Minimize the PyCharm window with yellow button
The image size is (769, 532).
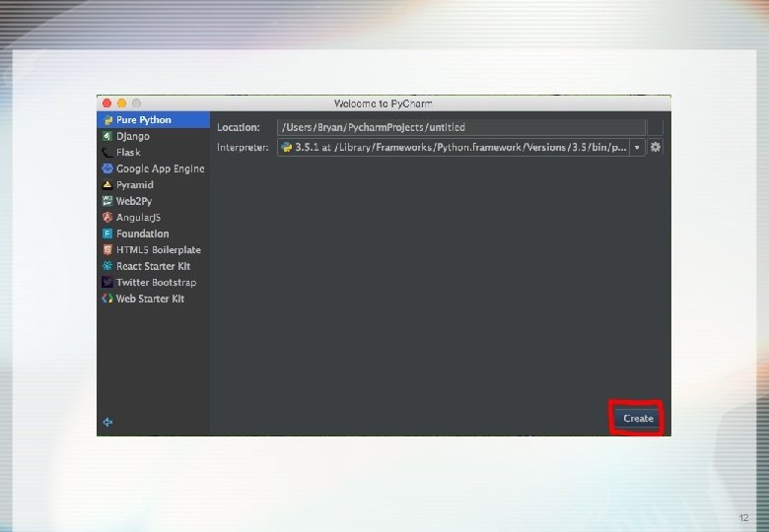point(121,103)
